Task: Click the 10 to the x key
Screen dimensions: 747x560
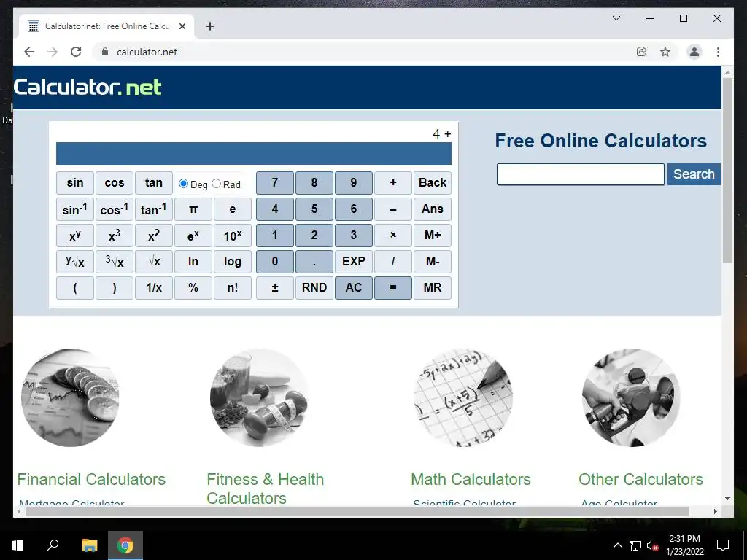Action: [233, 236]
